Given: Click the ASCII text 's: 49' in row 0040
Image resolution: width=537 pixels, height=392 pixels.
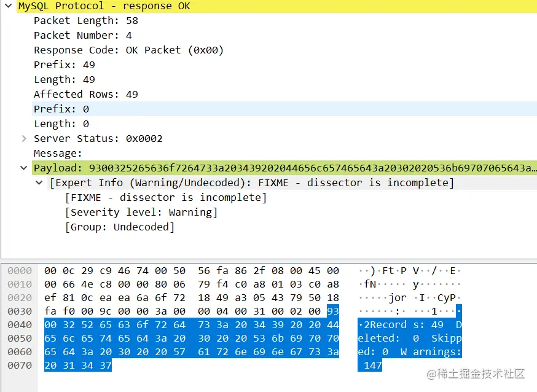Looking at the screenshot, I should [x=428, y=324].
